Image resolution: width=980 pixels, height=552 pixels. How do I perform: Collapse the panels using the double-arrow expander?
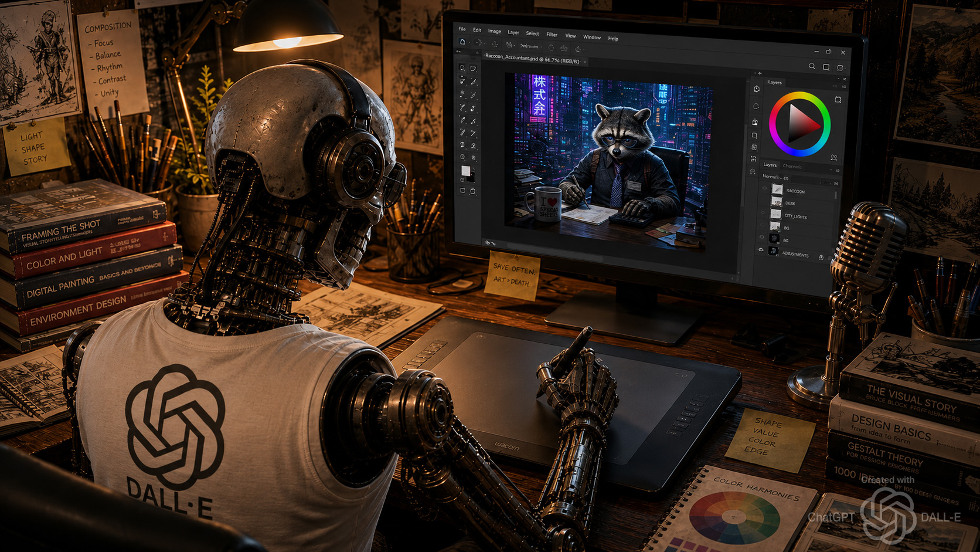pyautogui.click(x=760, y=73)
